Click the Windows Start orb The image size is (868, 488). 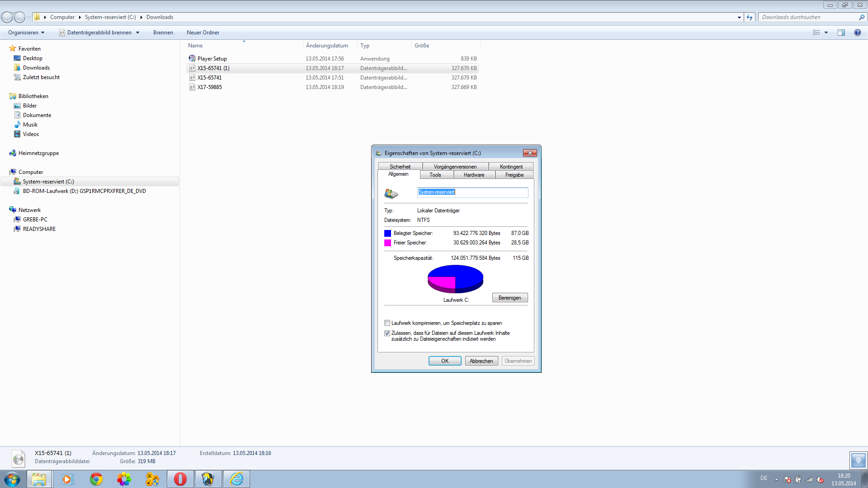click(x=12, y=479)
